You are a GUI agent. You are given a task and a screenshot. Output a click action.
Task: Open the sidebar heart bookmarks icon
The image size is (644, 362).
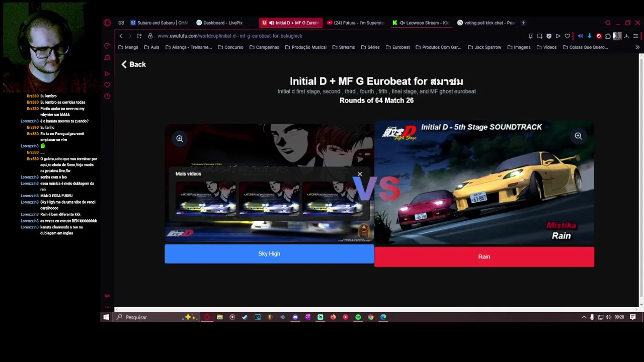click(107, 85)
